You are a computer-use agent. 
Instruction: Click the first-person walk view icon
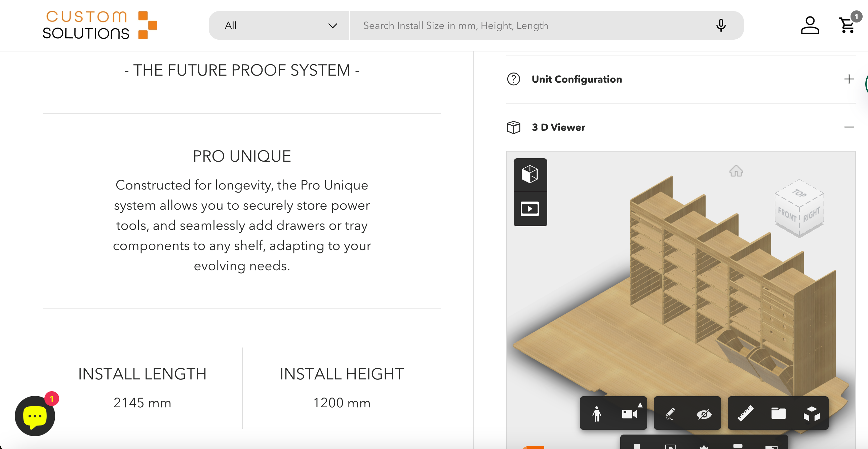coord(596,414)
